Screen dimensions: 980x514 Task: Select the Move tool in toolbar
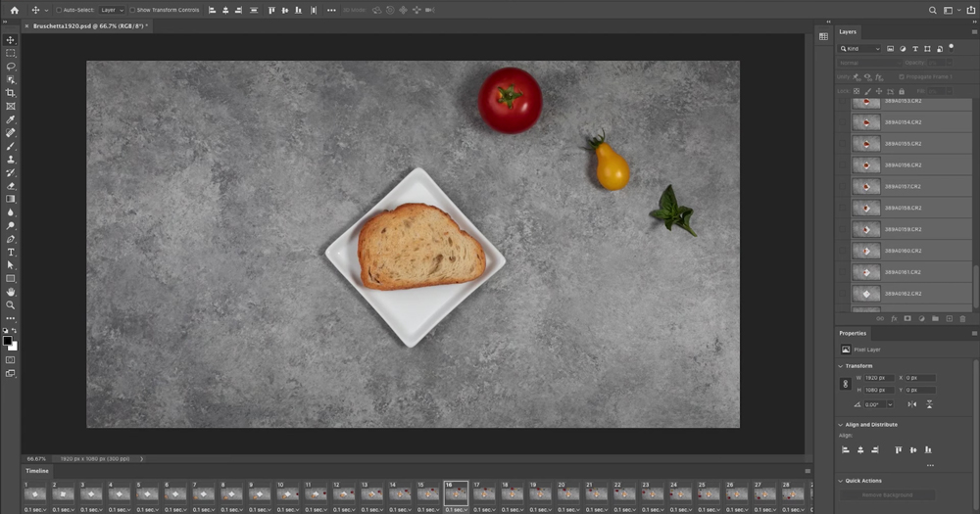pos(11,40)
